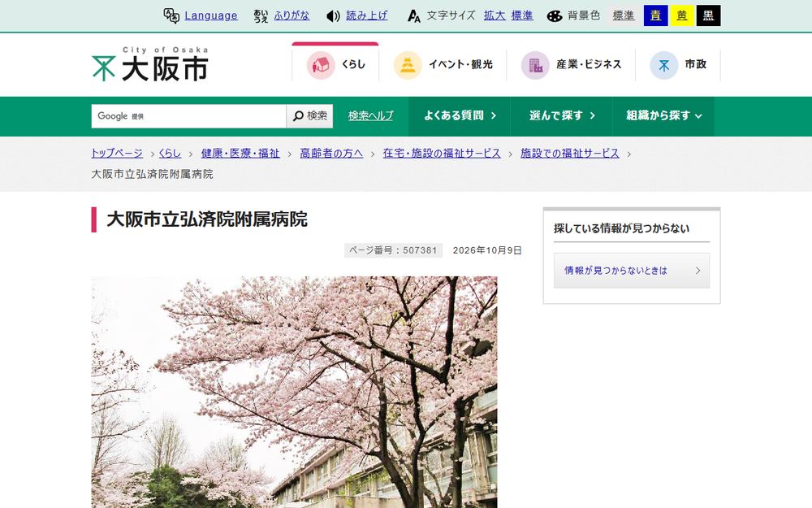The image size is (812, 508).
Task: Click the building 産業・ビジネス icon
Action: pos(535,65)
